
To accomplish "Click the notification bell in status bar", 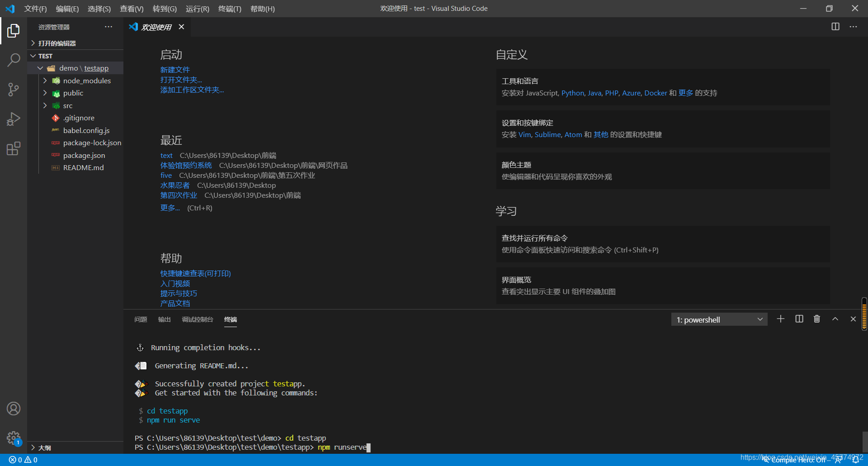I will click(x=855, y=460).
